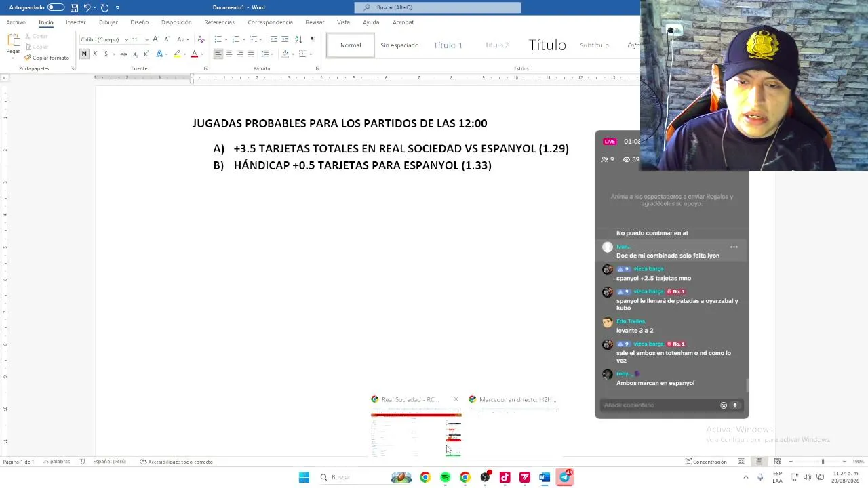
Task: Apply text effects with the blue A icon
Action: (x=159, y=54)
